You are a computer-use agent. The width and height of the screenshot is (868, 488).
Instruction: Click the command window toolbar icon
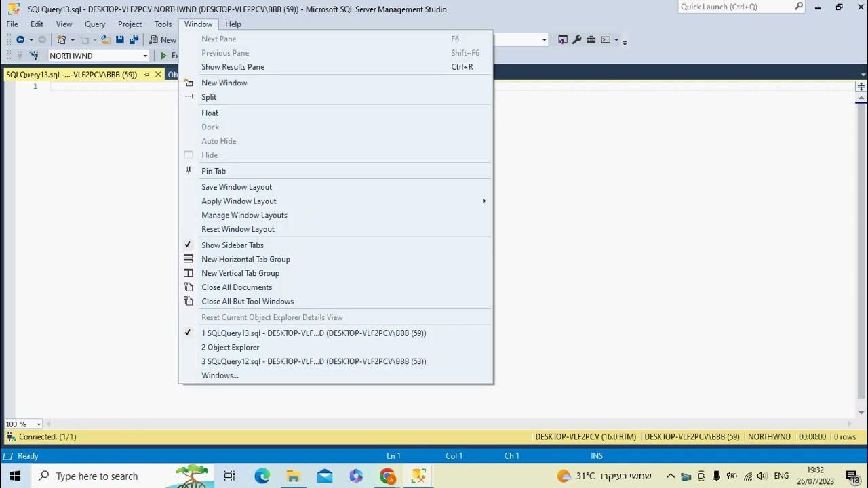(606, 40)
